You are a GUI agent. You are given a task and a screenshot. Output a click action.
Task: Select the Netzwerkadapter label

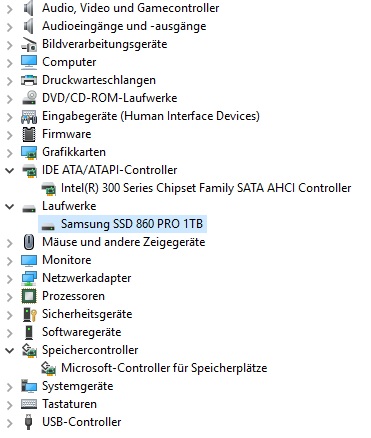[x=87, y=278]
